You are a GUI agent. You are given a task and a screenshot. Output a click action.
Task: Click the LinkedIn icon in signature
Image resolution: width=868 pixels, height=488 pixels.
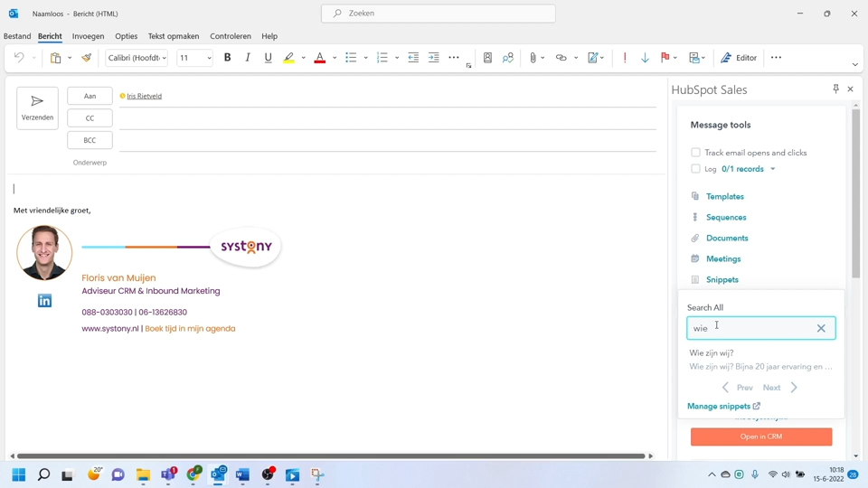(x=44, y=301)
